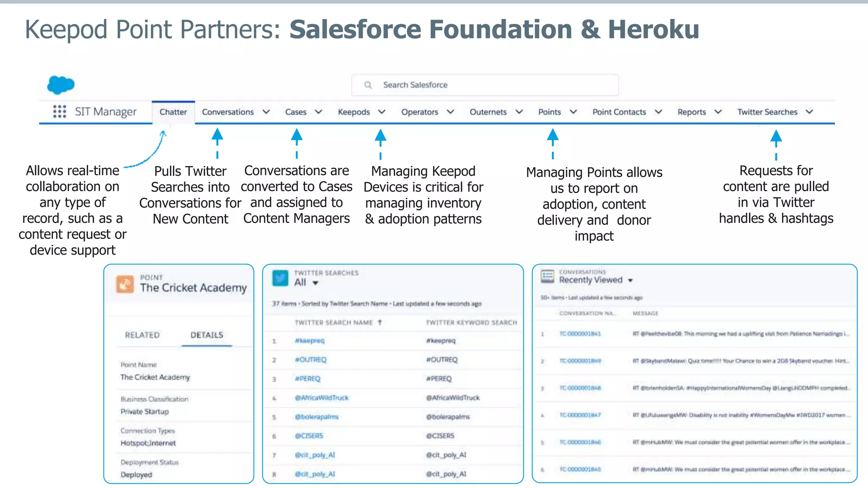Click the @AfricaWildTruck keyword search cell
The height and width of the screenshot is (488, 868).
click(x=453, y=398)
